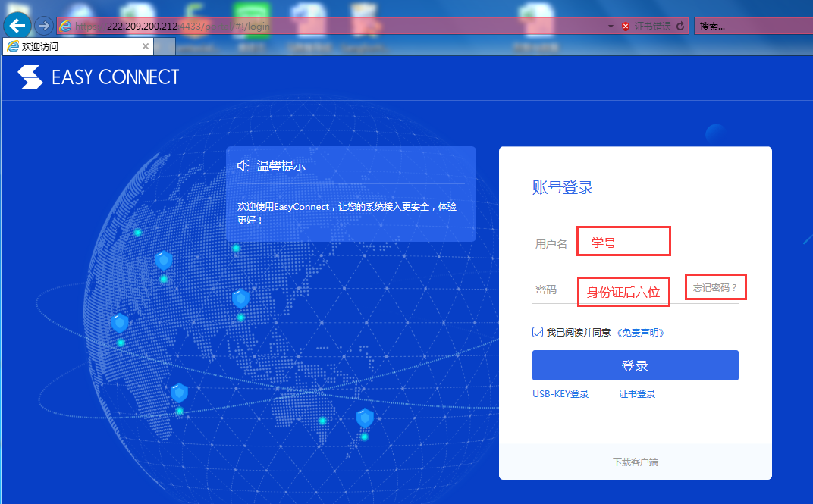This screenshot has height=504, width=813.
Task: Click the speaker icon beside 温馨提示
Action: (243, 166)
